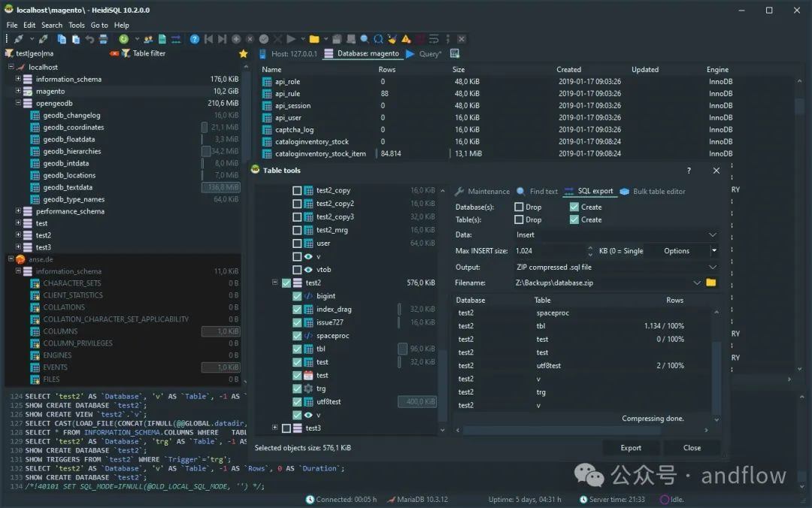Click the Close button in Table tools
812x508 pixels.
[x=692, y=448]
